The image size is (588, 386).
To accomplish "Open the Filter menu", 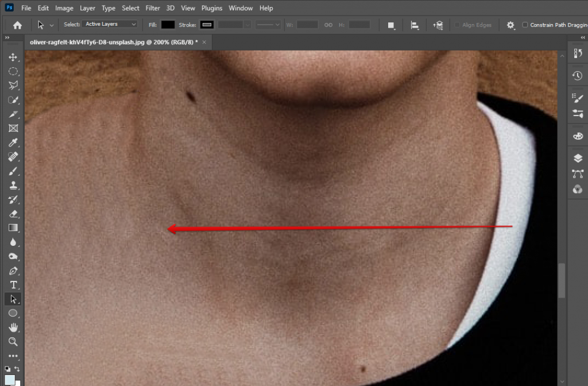I will [152, 8].
